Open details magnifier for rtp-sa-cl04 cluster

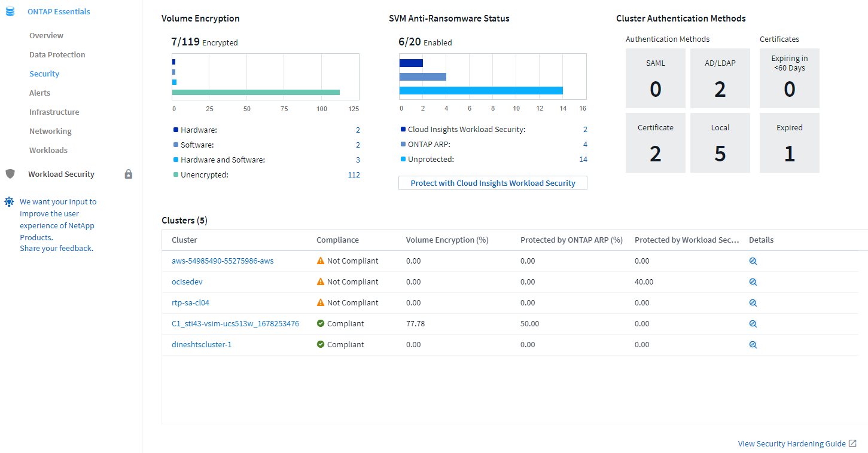click(x=753, y=303)
